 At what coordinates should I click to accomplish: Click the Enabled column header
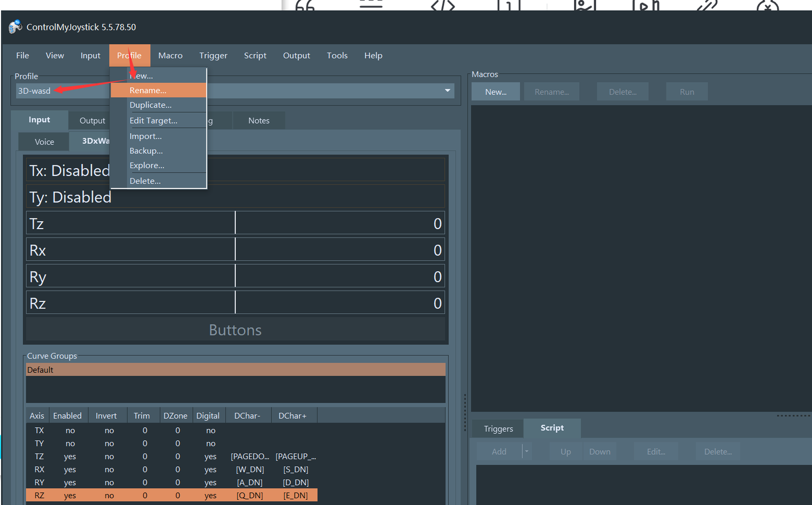click(67, 416)
